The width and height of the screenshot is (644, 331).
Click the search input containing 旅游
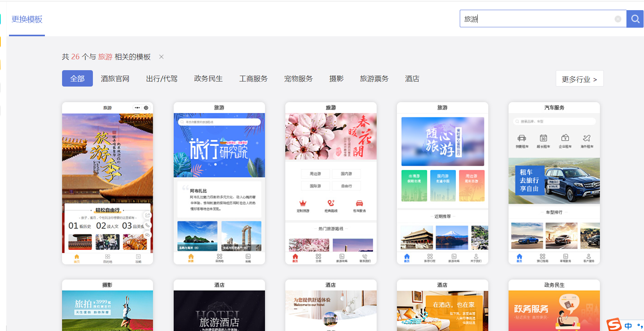(x=543, y=19)
